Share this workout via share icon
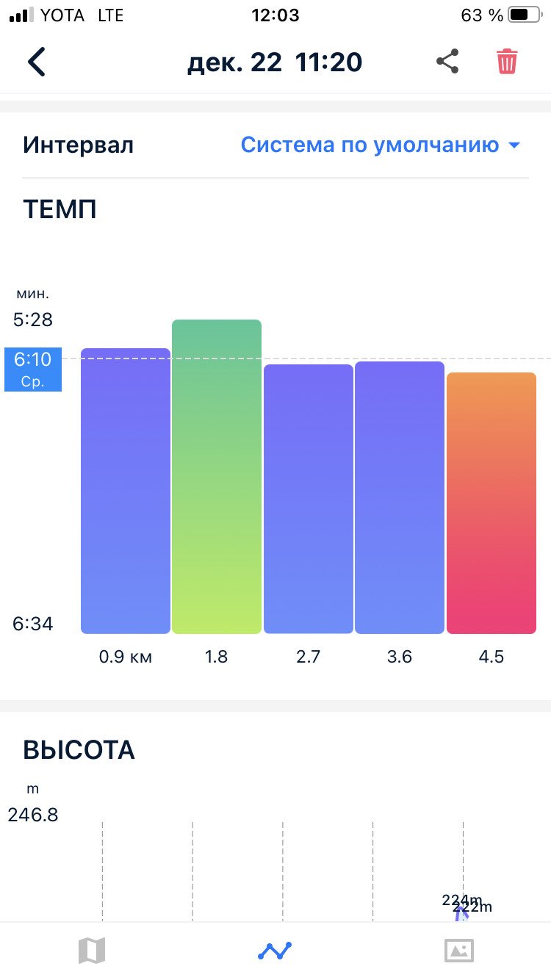Screen dimensions: 551x980 [x=447, y=62]
